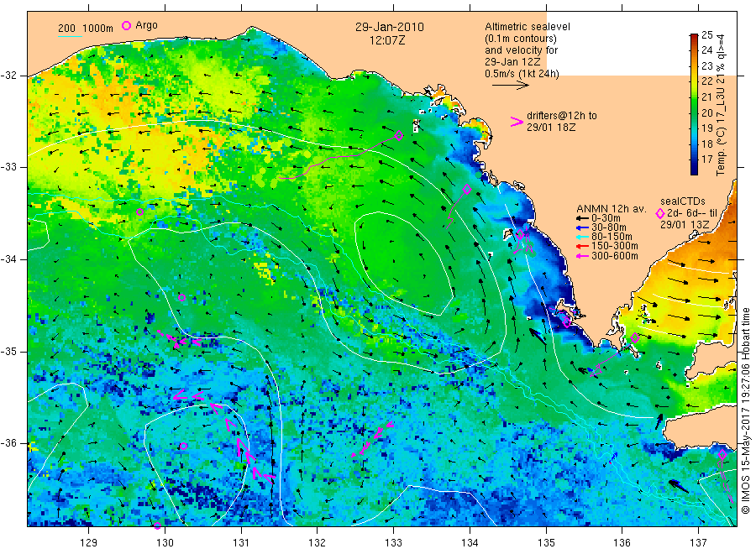Click the cyan 200m depth contour legend line

70,36
